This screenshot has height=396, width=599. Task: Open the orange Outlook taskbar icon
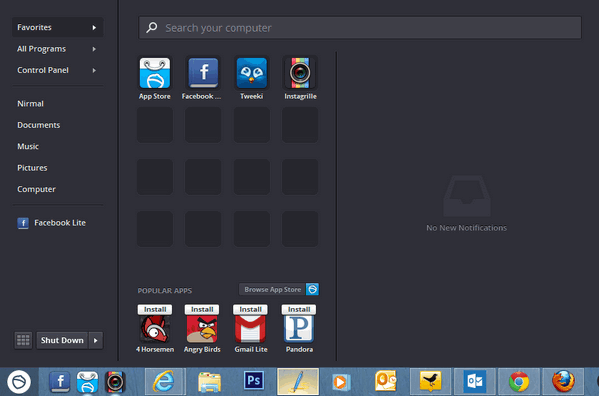coord(385,381)
